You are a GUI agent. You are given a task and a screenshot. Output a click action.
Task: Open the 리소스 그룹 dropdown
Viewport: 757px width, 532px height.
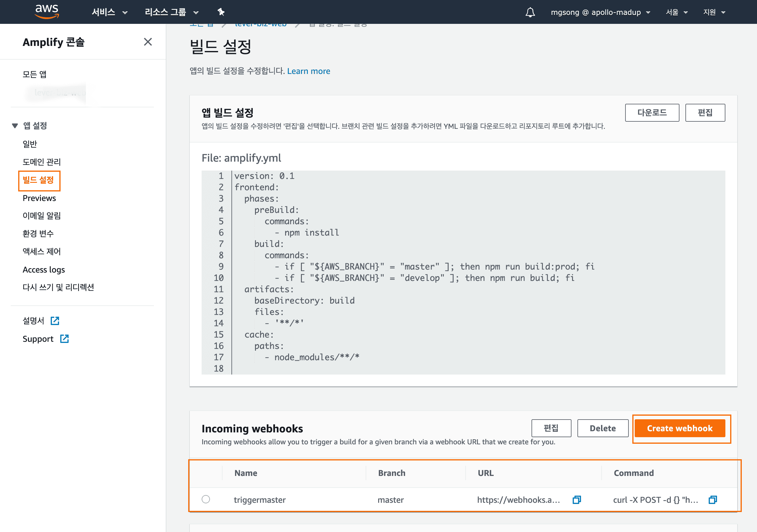pyautogui.click(x=172, y=12)
